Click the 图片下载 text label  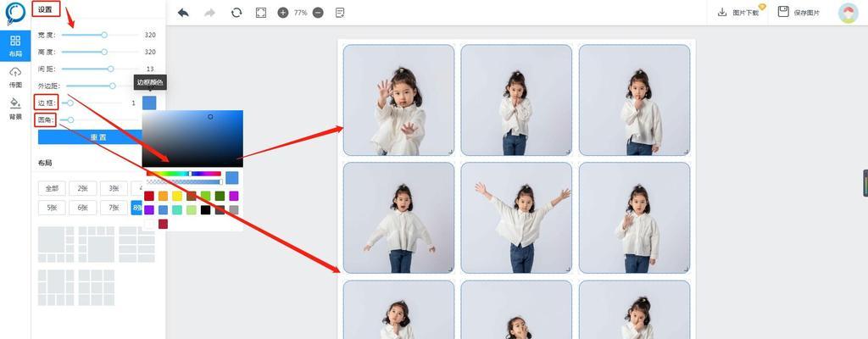746,13
